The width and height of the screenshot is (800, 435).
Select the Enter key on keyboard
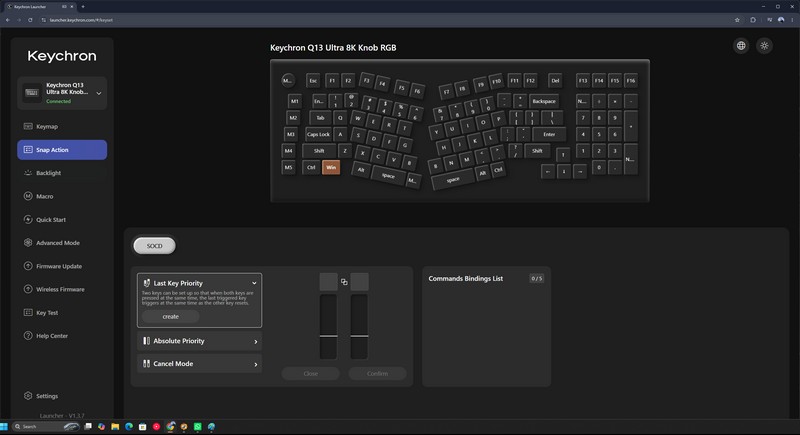click(549, 134)
